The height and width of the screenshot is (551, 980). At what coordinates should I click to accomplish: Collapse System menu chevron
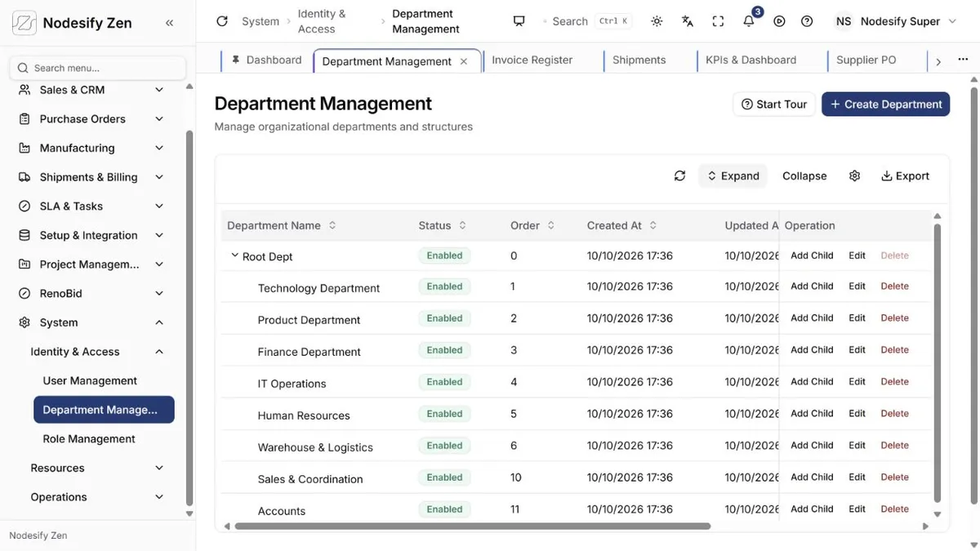click(x=159, y=322)
